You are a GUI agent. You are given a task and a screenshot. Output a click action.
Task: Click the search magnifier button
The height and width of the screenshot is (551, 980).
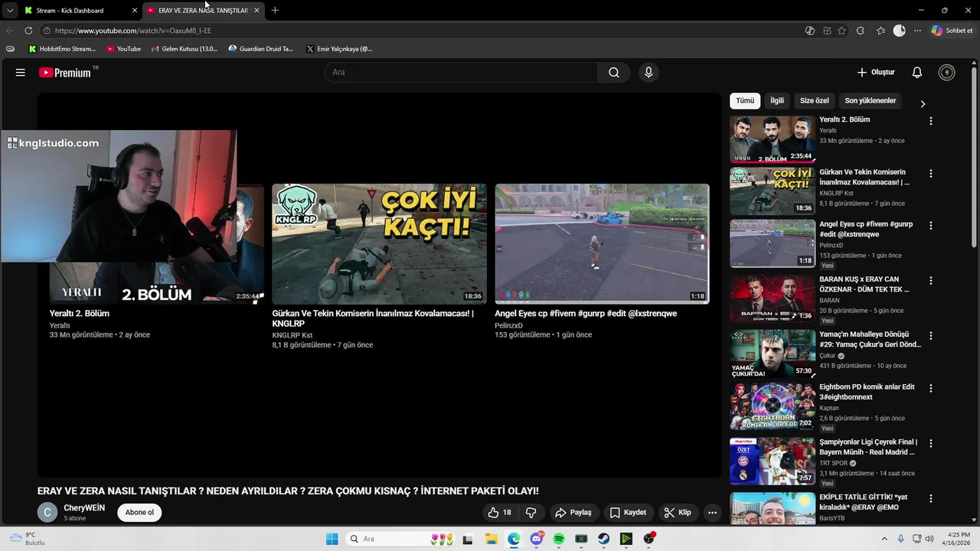pyautogui.click(x=613, y=73)
